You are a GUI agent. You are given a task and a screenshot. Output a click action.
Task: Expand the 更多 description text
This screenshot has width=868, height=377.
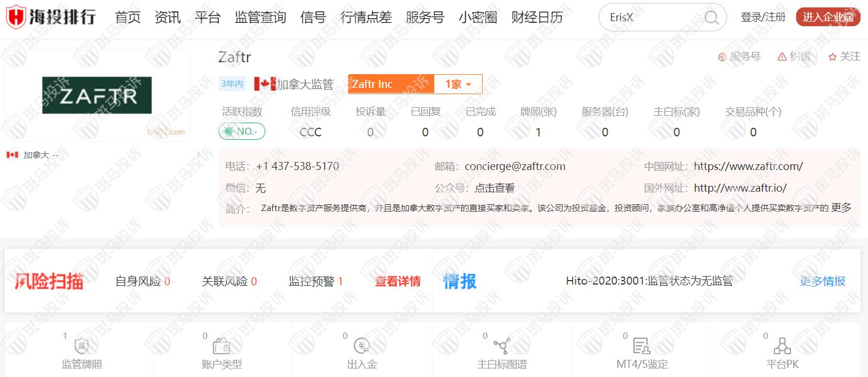[x=841, y=208]
